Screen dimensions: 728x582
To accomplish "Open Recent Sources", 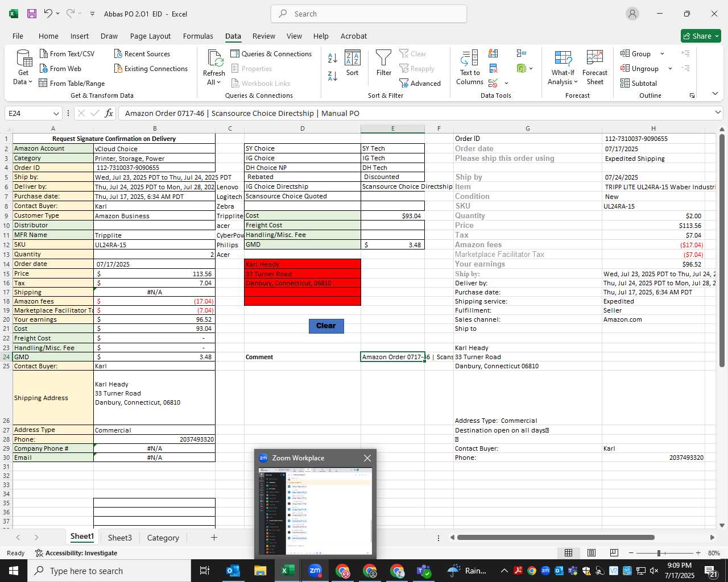I will click(x=142, y=53).
